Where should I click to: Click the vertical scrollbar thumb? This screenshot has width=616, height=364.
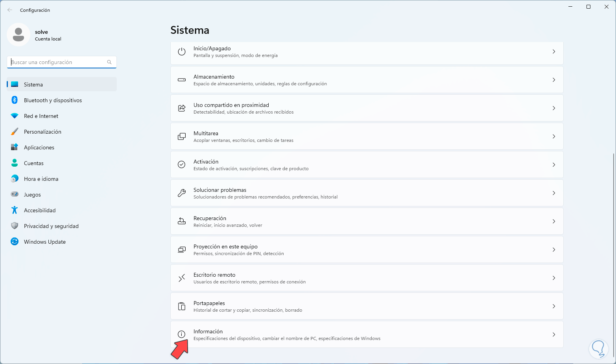click(613, 255)
